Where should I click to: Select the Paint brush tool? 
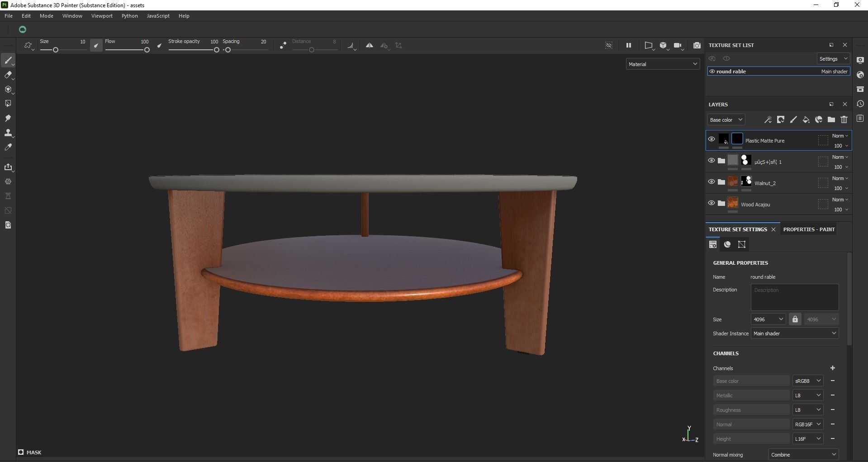tap(8, 60)
